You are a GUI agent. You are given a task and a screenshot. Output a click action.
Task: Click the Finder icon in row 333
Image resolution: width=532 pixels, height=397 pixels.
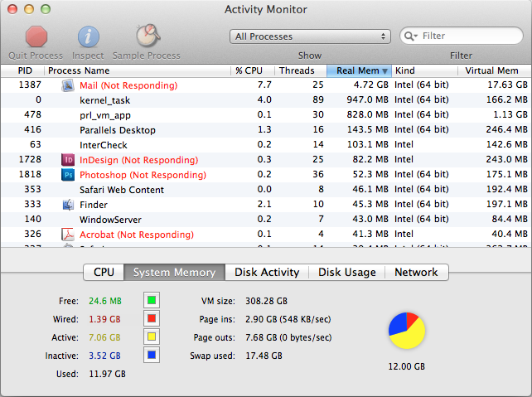(x=68, y=205)
